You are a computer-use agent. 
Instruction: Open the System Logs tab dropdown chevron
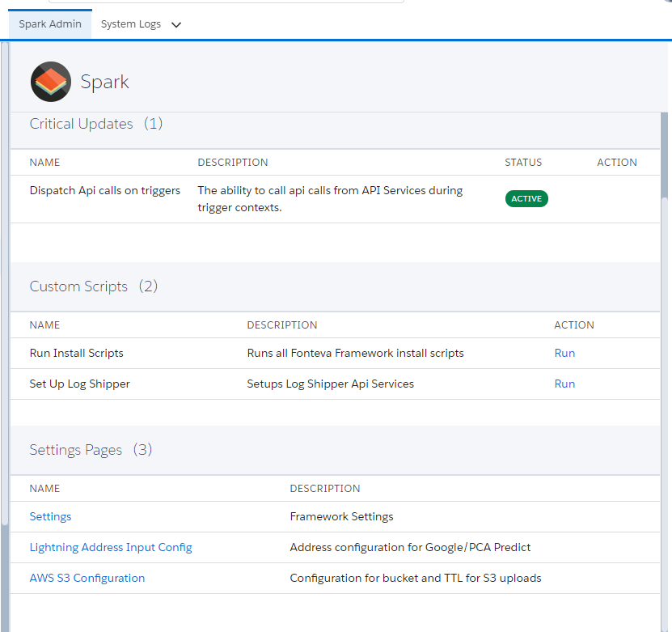pos(175,23)
